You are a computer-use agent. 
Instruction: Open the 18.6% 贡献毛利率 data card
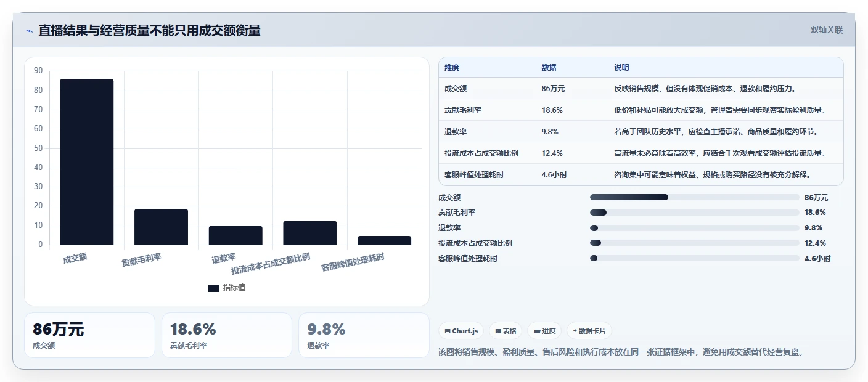point(226,335)
